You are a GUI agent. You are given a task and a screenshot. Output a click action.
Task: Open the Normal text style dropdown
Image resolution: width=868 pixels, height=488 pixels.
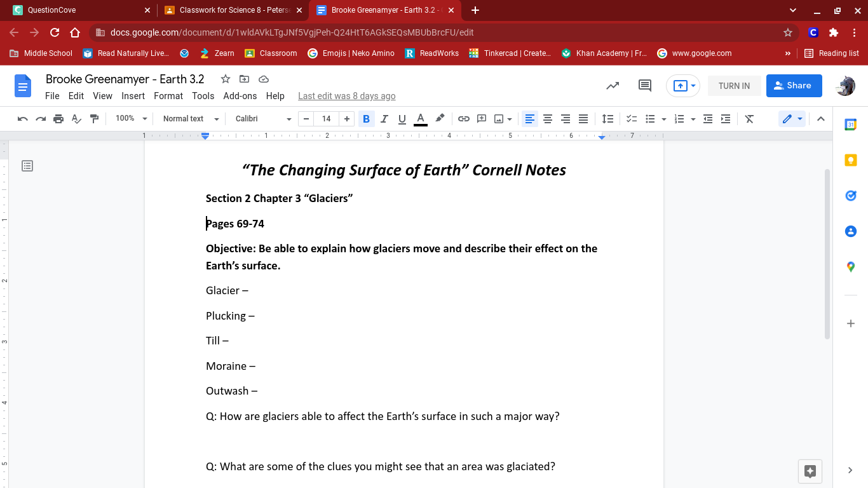[x=191, y=119]
